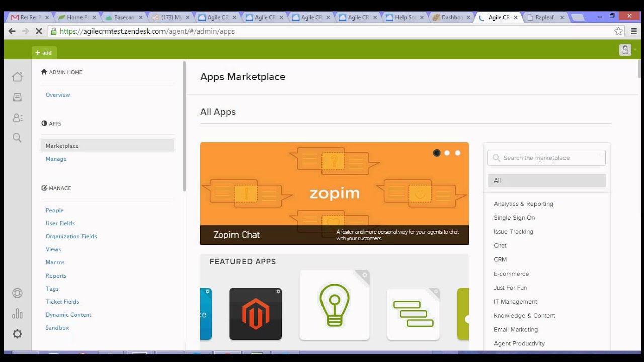Click the browser back arrow
This screenshot has width=644, height=362.
[12, 31]
